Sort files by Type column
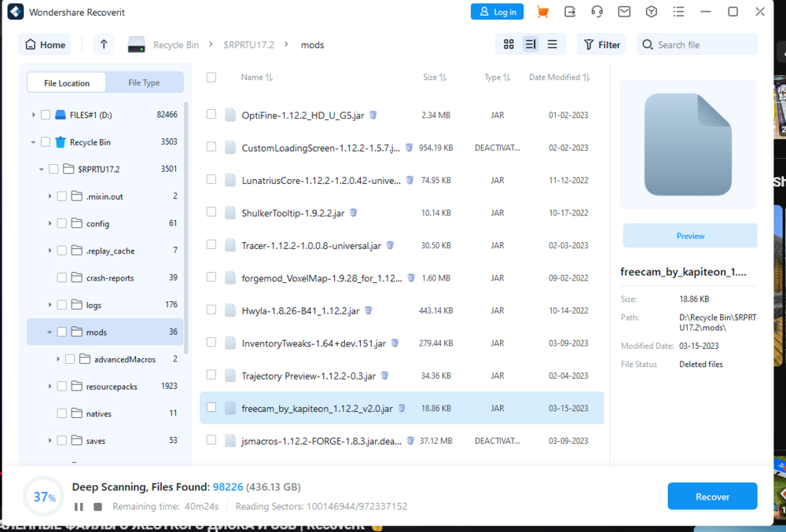Viewport: 786px width, 532px height. tap(498, 77)
